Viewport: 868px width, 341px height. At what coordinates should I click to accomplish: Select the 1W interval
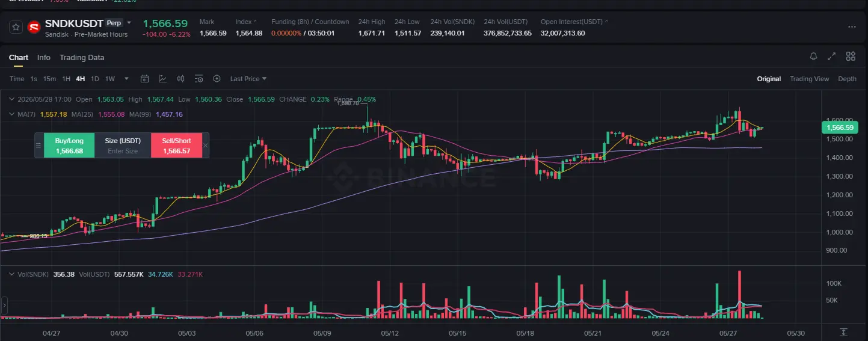pos(110,79)
